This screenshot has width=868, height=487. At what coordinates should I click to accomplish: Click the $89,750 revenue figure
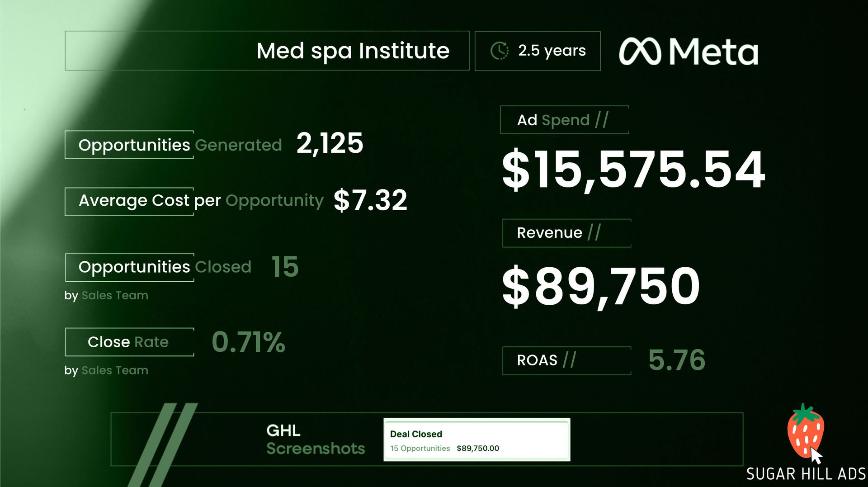601,286
